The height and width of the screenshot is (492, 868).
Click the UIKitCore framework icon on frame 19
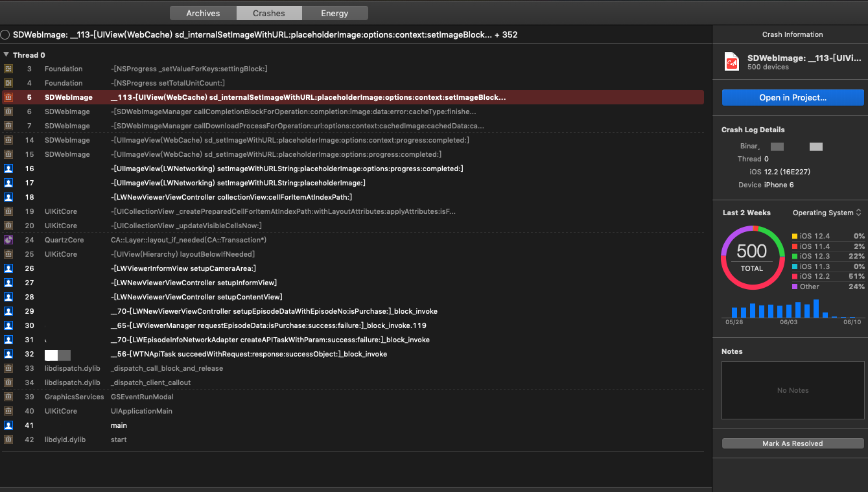(8, 211)
